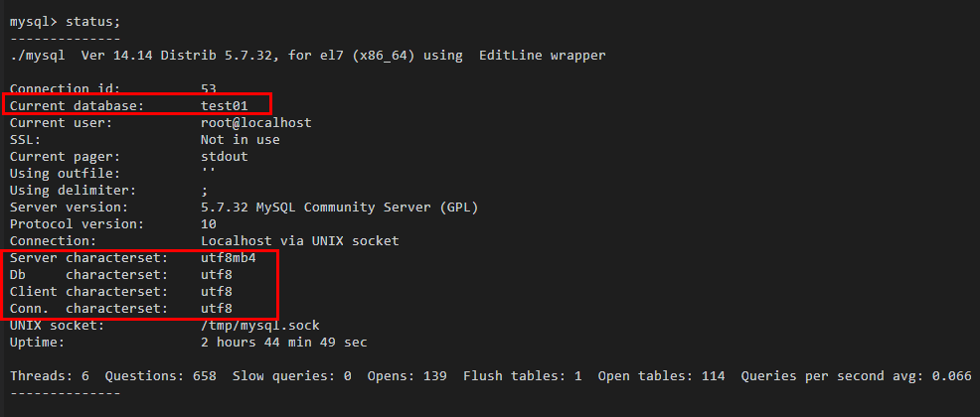The height and width of the screenshot is (417, 980).
Task: Click the Protocol version value 10
Action: [x=208, y=224]
